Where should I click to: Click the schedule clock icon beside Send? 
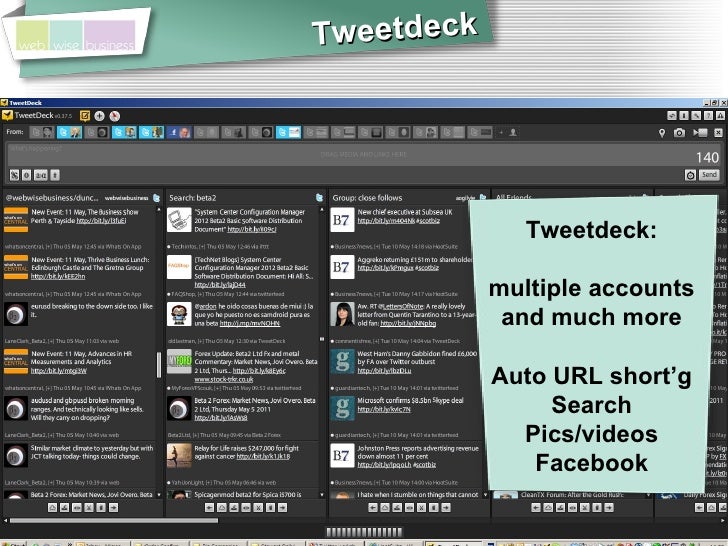click(x=690, y=175)
